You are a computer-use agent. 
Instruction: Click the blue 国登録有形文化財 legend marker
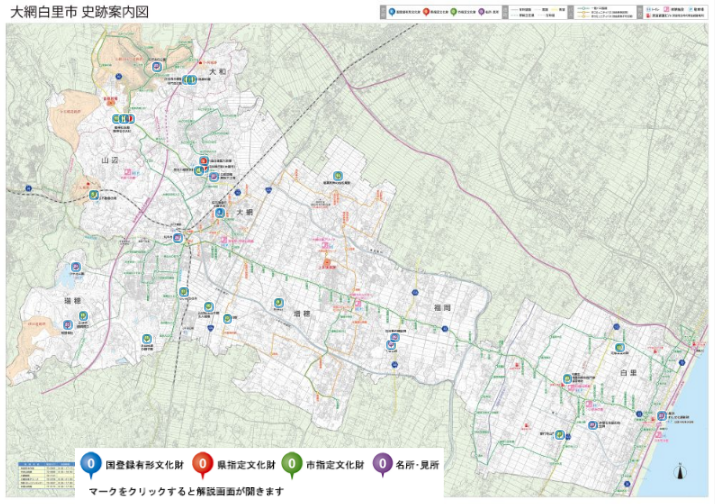tap(90, 464)
